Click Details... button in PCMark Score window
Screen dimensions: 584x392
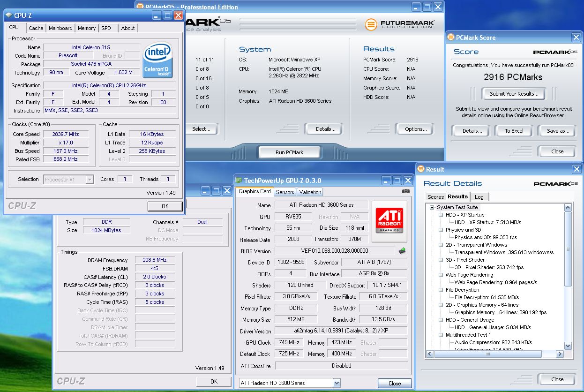point(472,131)
